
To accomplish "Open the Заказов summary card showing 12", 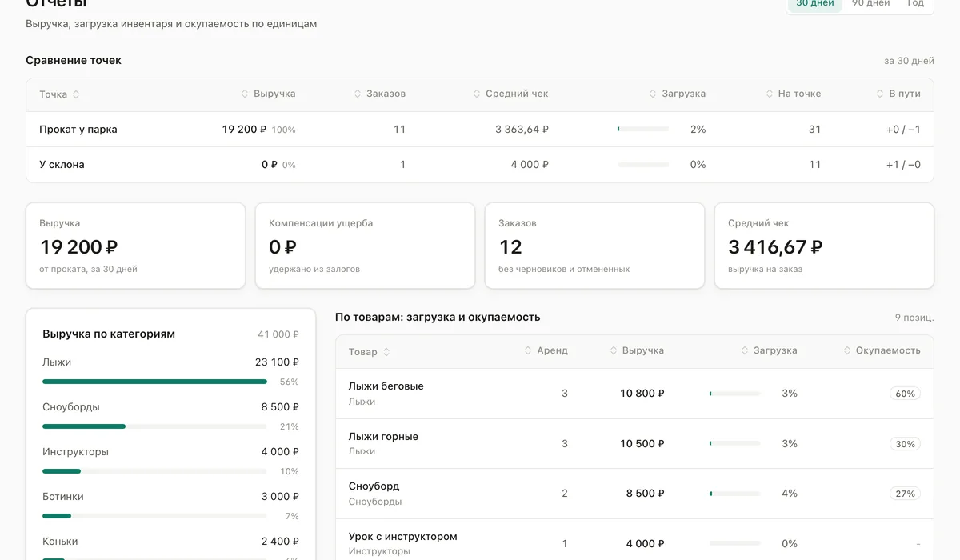I will 594,246.
